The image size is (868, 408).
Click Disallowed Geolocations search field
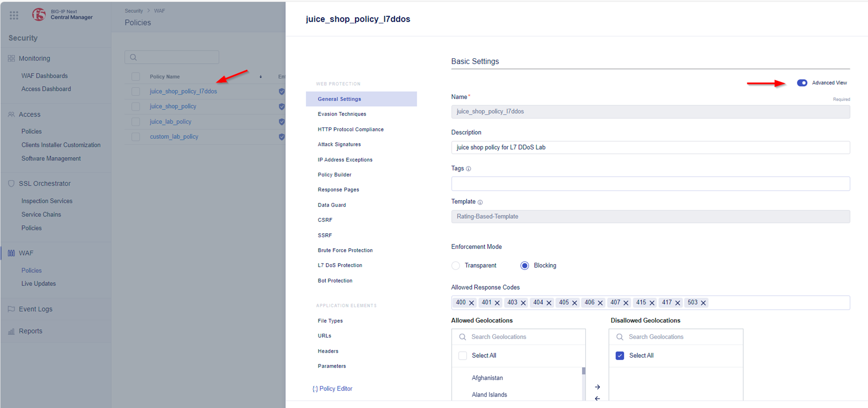click(x=676, y=337)
